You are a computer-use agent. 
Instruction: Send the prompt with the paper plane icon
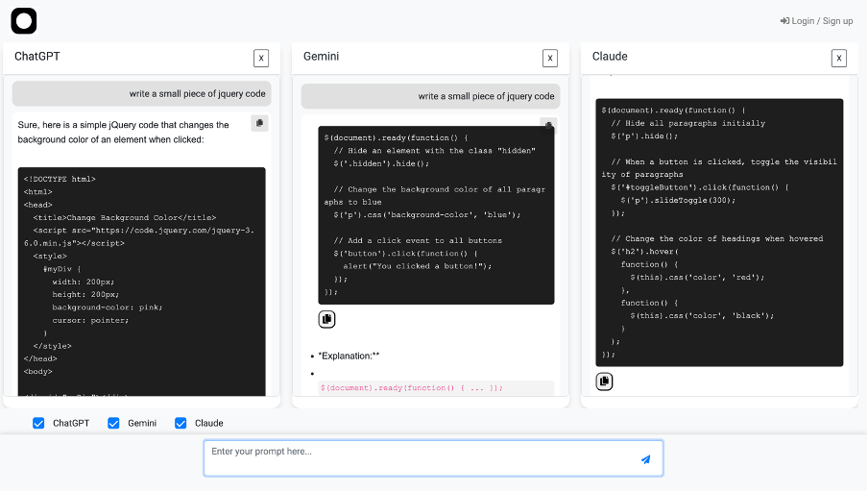645,459
